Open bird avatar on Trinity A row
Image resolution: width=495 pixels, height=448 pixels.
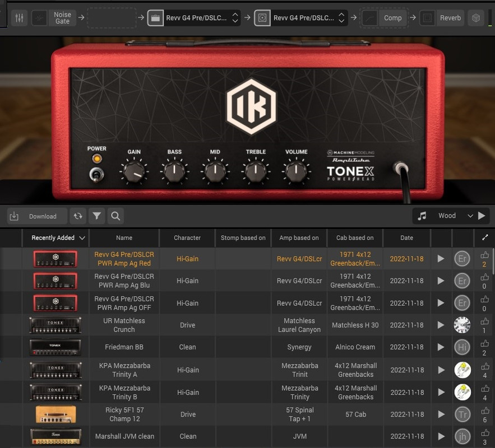tap(462, 370)
